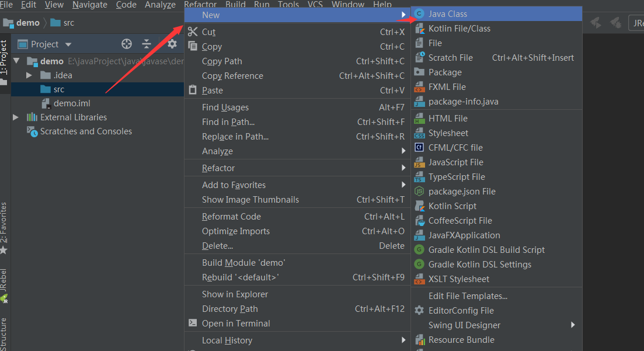Click the locate target crosshair icon in Project panel
The image size is (644, 351).
pos(127,44)
